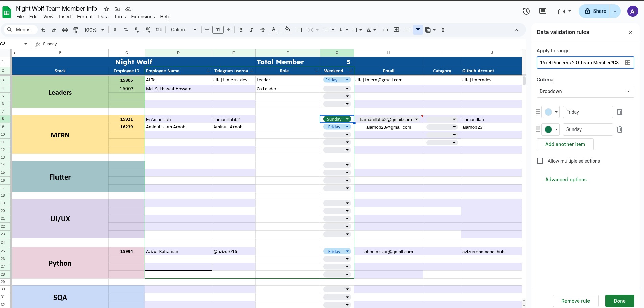Click the insert chart icon
Viewport: 644px width, 308px height.
click(407, 30)
